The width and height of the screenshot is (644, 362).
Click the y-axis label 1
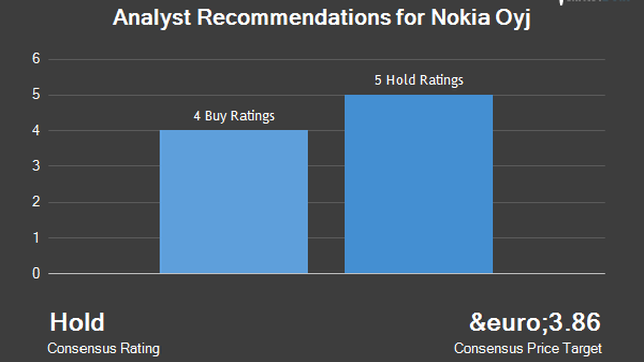pyautogui.click(x=36, y=238)
